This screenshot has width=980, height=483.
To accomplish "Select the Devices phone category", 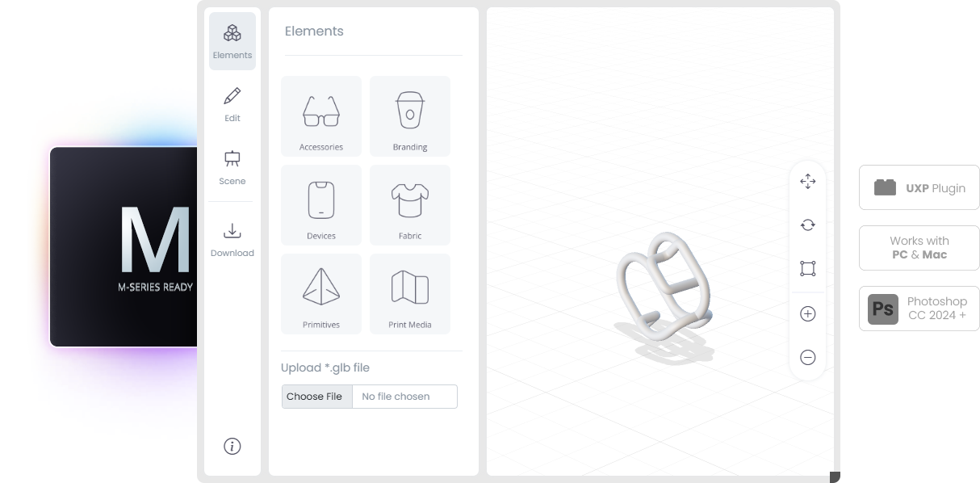I will pos(321,205).
